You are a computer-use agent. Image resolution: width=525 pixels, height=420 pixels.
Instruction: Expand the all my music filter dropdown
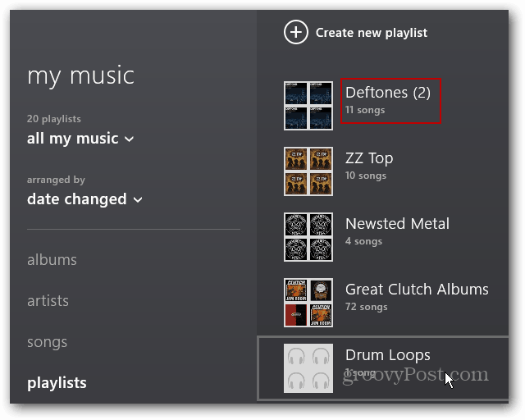click(x=80, y=139)
